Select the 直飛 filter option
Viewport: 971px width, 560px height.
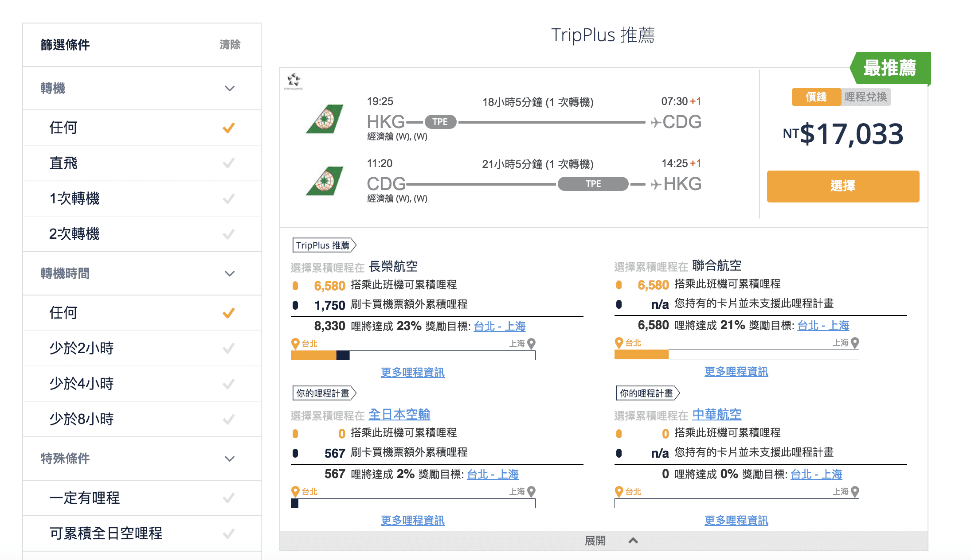point(142,163)
